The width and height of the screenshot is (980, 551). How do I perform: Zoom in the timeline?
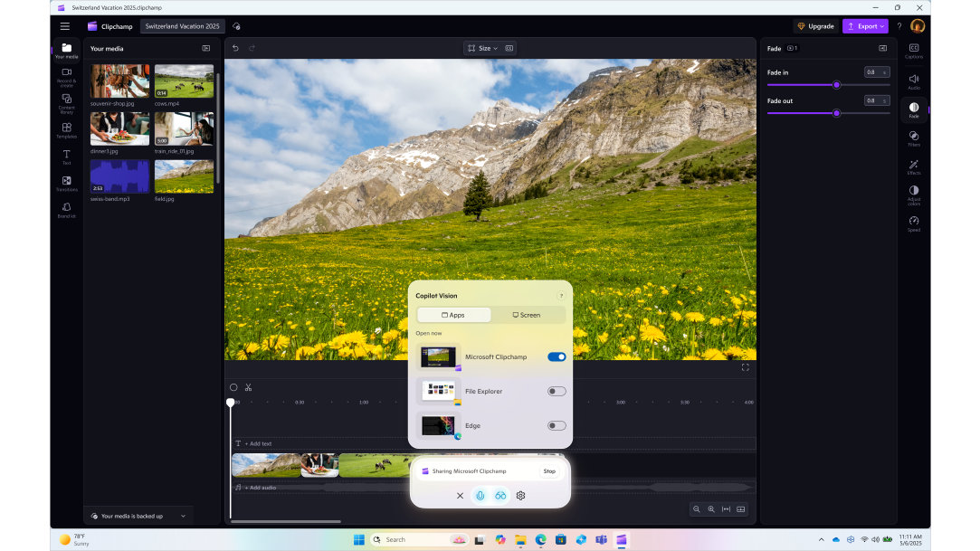click(x=711, y=509)
